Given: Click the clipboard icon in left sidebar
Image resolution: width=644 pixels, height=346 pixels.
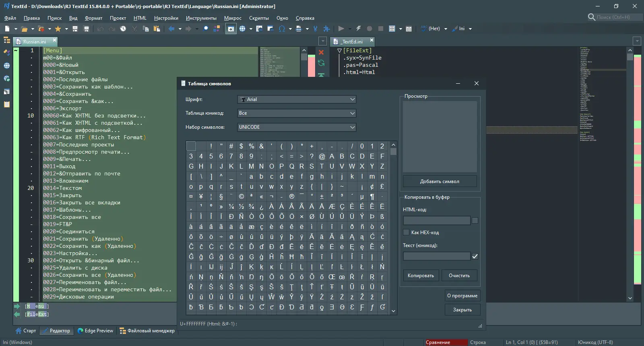Looking at the screenshot, I should coord(7,104).
